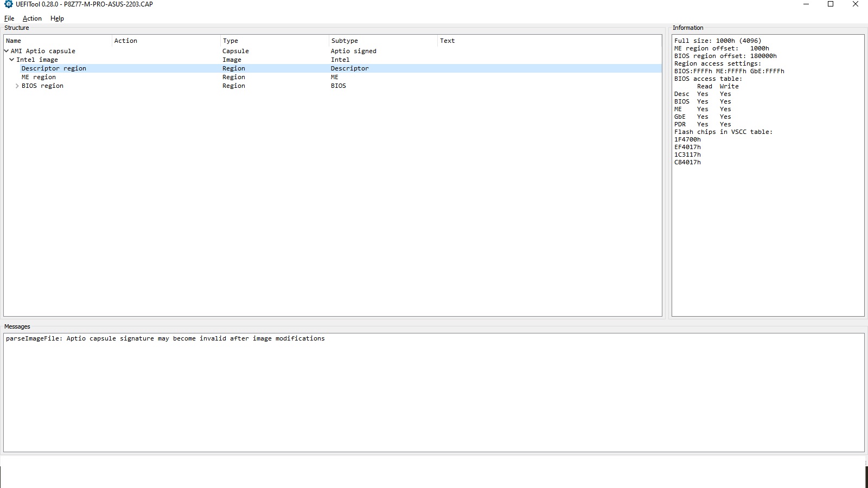
Task: Click the Desc row in access table
Action: coord(703,94)
